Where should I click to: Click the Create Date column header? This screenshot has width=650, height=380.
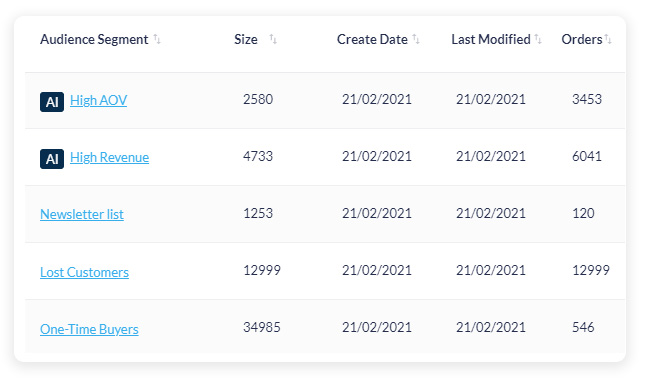[x=372, y=39]
